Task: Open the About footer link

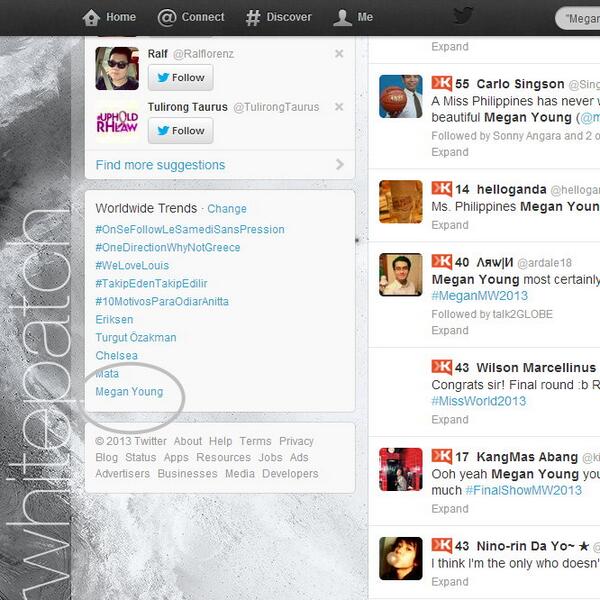Action: click(188, 441)
